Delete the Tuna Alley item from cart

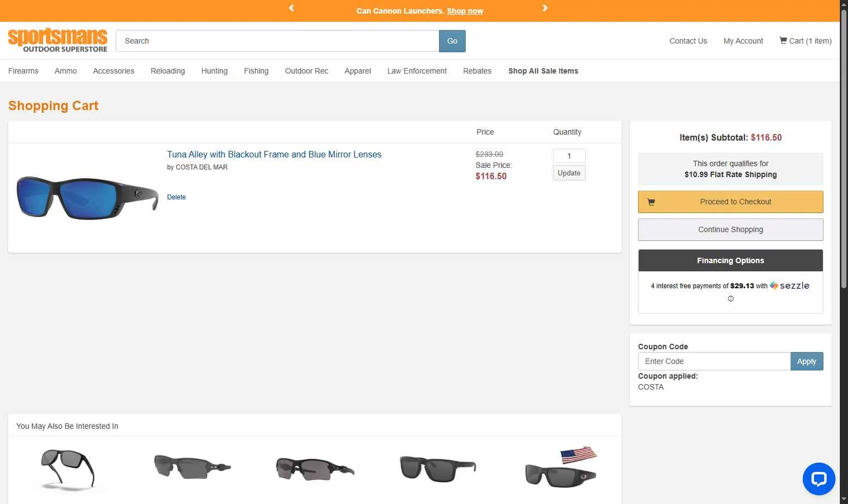click(176, 197)
